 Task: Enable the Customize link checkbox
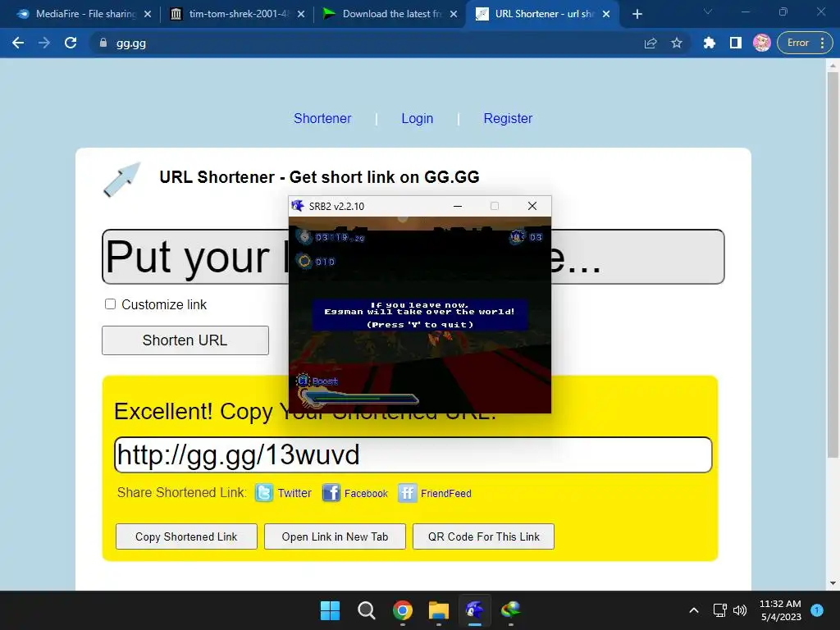click(111, 304)
